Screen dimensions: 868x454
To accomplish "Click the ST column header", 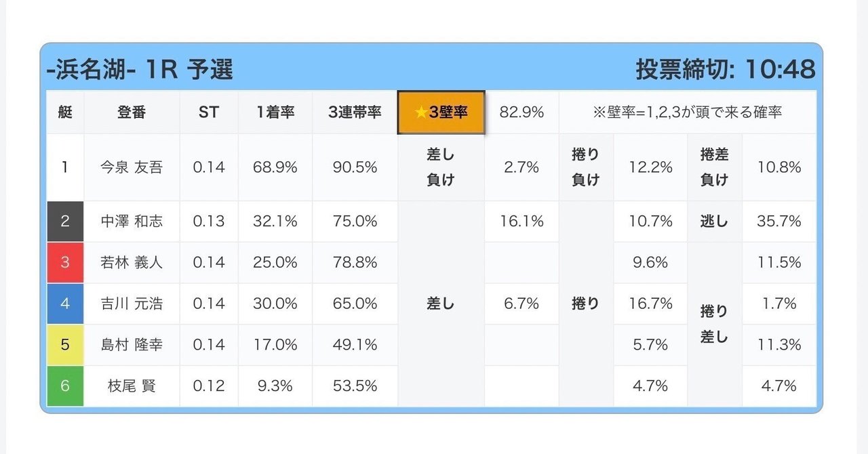I will pos(209,112).
